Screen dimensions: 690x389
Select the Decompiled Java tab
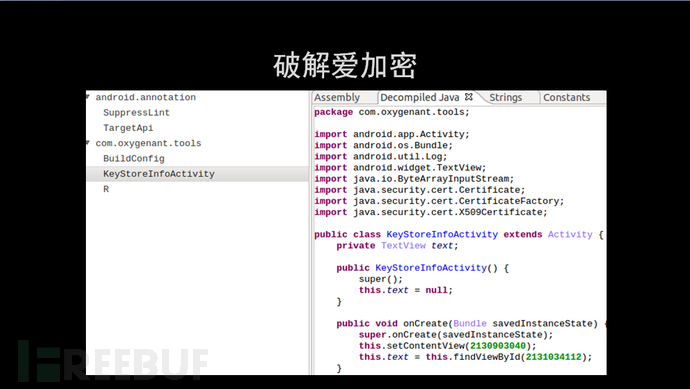(419, 97)
